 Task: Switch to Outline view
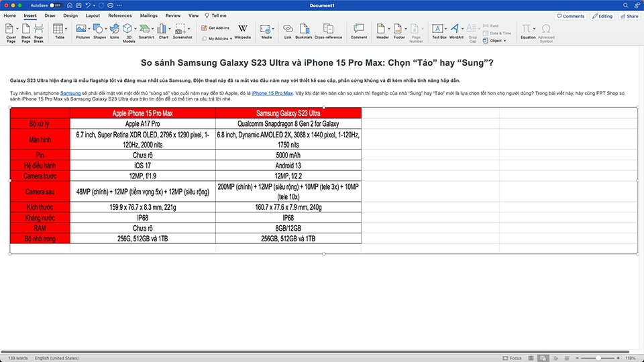(555, 358)
